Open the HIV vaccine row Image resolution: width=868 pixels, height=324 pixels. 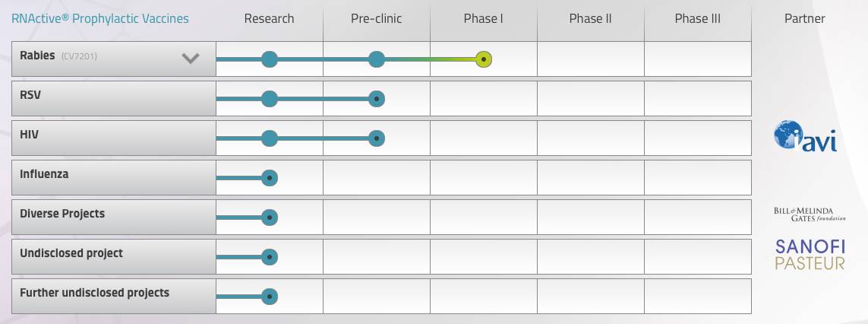pos(114,138)
